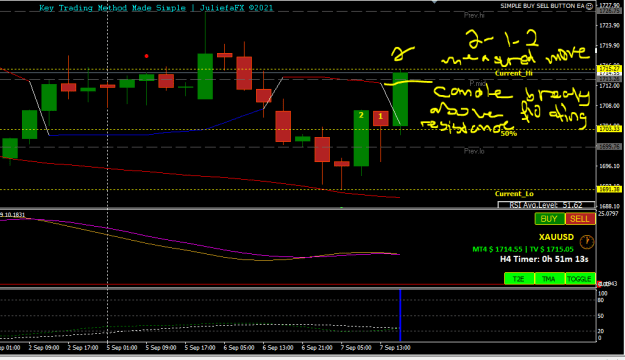Click the smiley face Expert Advisor icon

pos(590,6)
